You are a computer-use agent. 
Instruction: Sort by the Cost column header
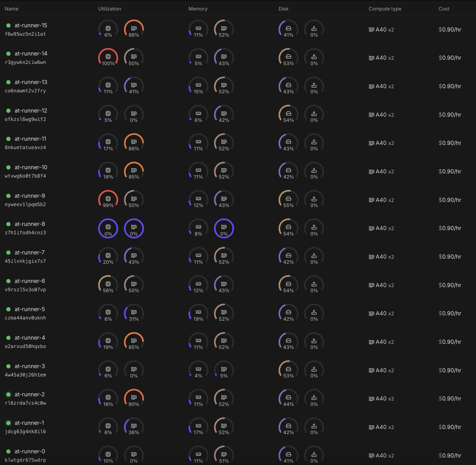click(444, 9)
